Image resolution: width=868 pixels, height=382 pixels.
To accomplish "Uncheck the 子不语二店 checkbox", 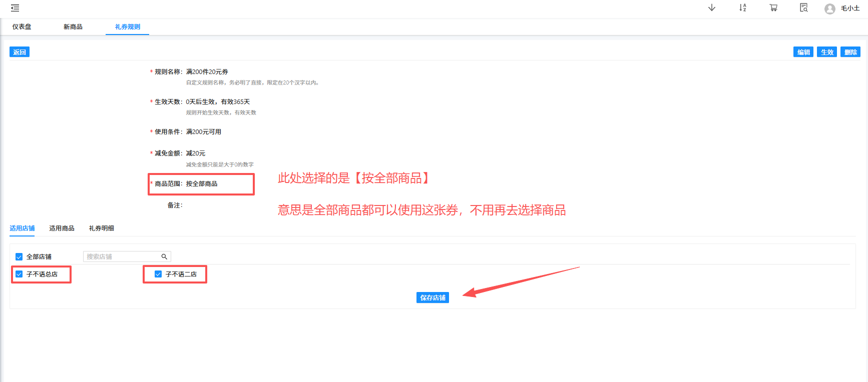I will tap(158, 274).
